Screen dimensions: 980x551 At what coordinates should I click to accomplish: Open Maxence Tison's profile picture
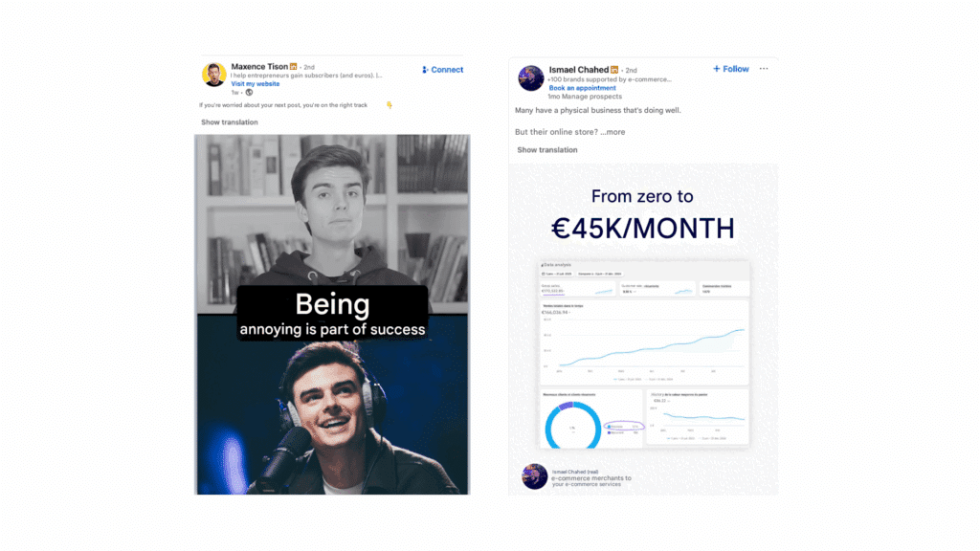[x=213, y=75]
